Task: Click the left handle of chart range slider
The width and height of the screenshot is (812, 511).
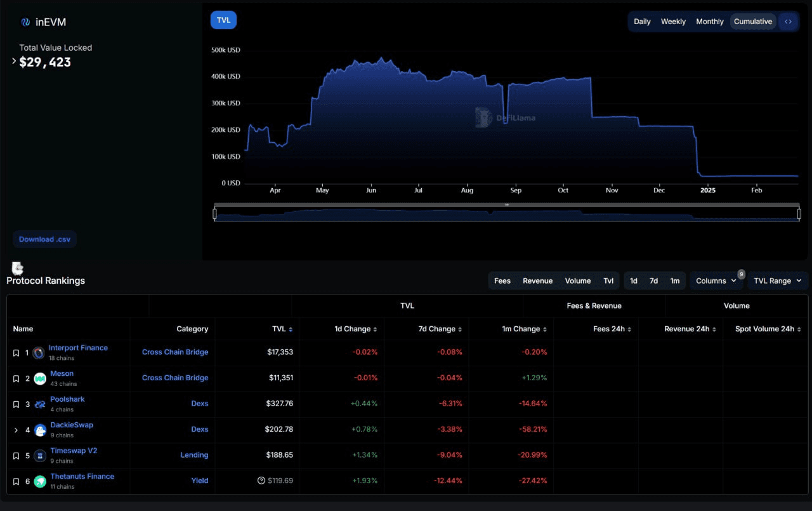Action: tap(215, 214)
